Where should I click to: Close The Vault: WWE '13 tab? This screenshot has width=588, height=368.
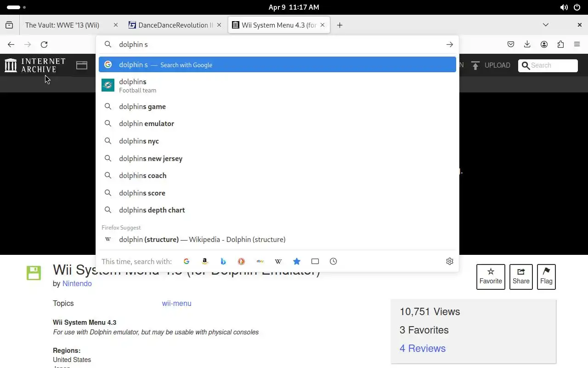pyautogui.click(x=116, y=25)
